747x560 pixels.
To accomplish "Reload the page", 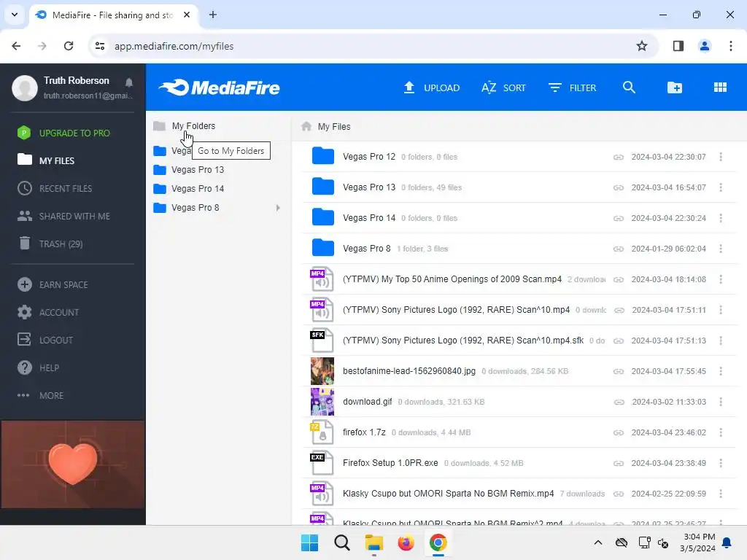I will [69, 46].
